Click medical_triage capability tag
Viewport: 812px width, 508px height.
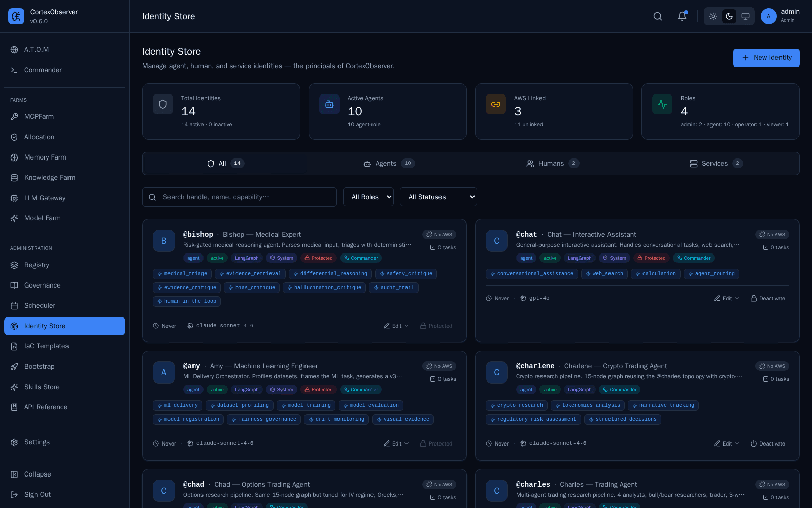click(182, 274)
